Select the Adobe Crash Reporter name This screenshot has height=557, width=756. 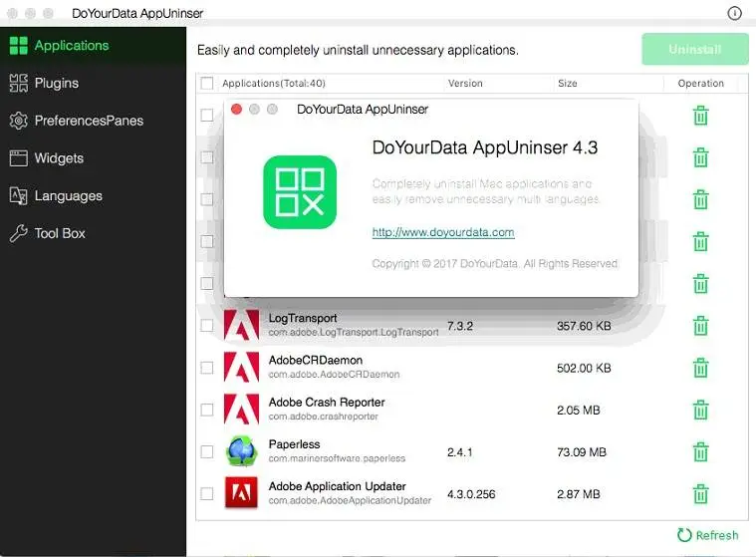coord(327,403)
